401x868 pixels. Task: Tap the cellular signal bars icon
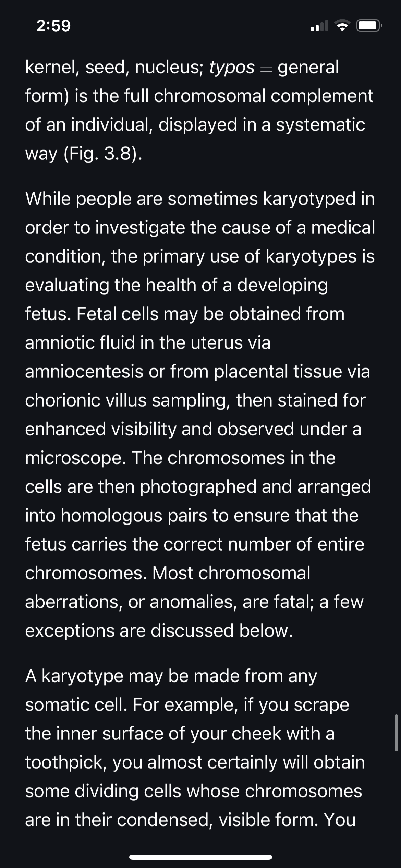click(319, 26)
